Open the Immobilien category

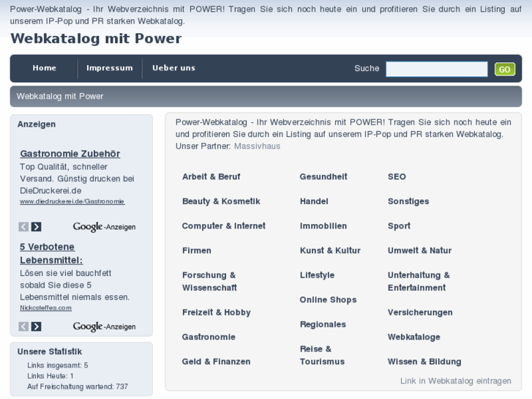[x=323, y=226]
